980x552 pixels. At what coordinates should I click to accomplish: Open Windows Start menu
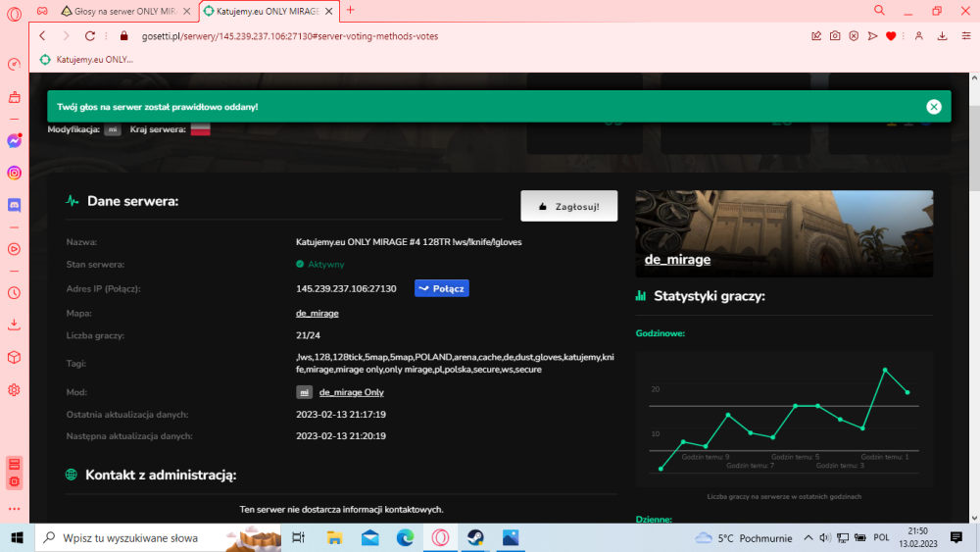17,537
